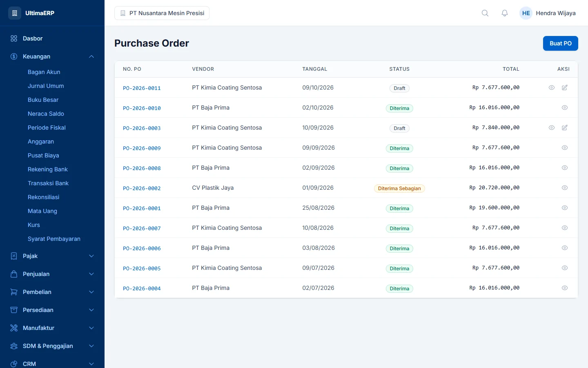Expand the Pajak menu section
588x368 pixels.
pyautogui.click(x=52, y=256)
